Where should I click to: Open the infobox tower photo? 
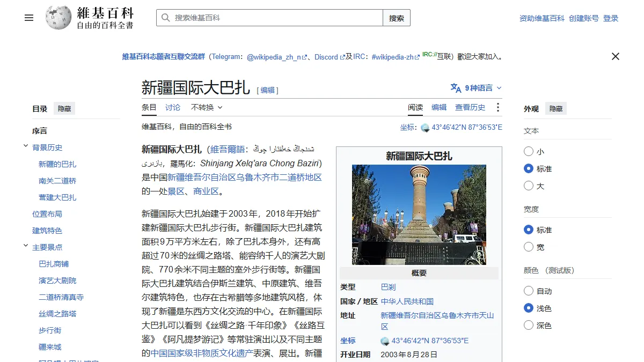419,215
